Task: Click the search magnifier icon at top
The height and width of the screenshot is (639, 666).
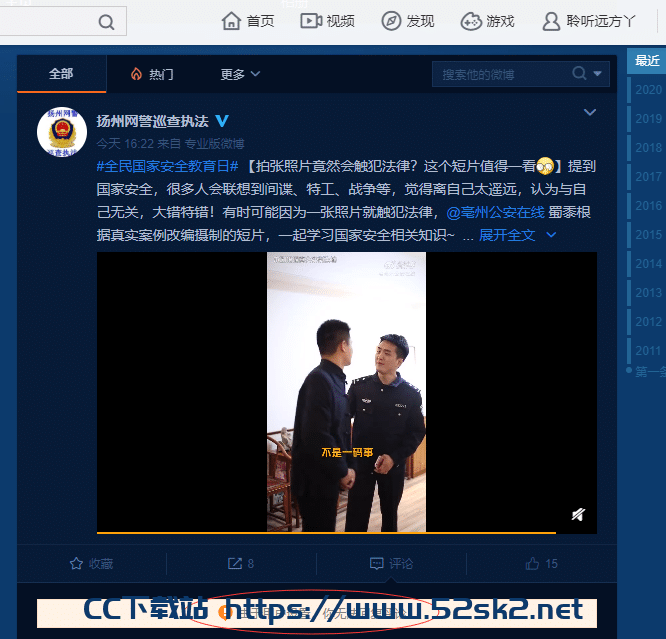Action: click(x=106, y=22)
